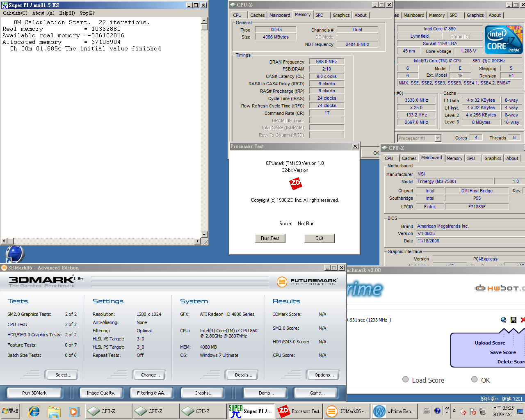
Task: Select the OK radio button in wPrime
Action: click(475, 379)
